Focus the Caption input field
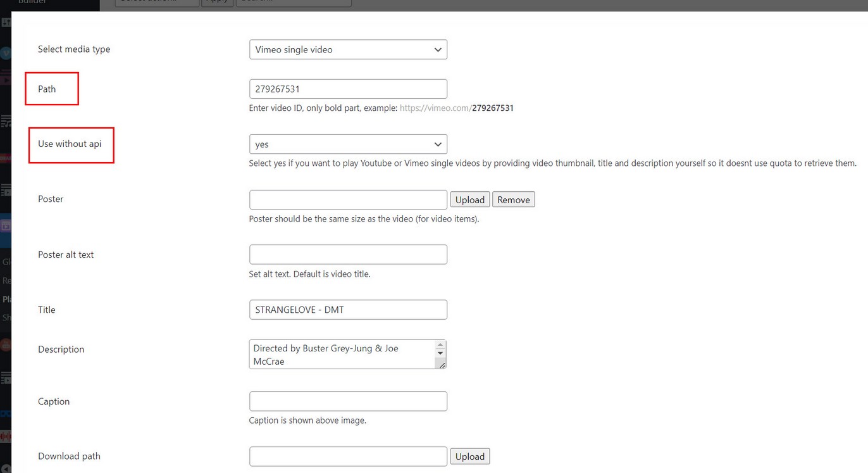The height and width of the screenshot is (473, 868). [348, 401]
